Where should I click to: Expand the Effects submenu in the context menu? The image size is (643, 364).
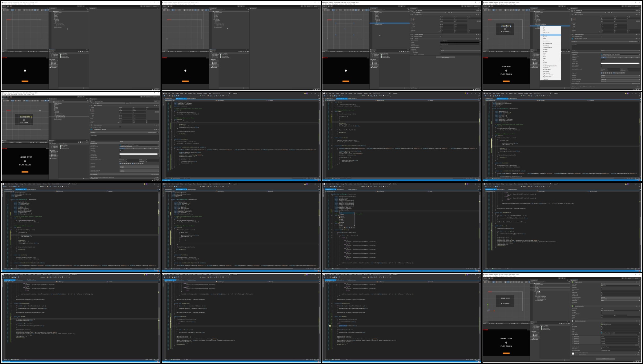point(550,53)
